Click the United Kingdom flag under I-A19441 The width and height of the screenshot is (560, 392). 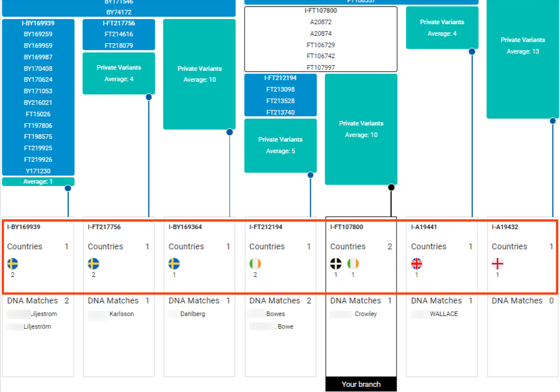click(x=417, y=264)
